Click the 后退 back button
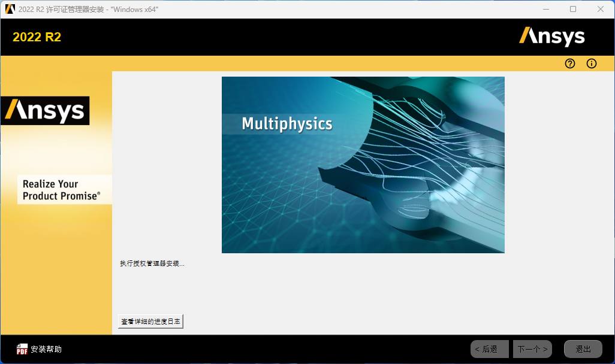 click(490, 349)
